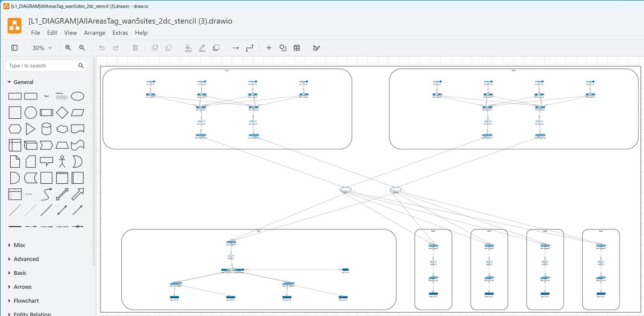Screen dimensions: 644x316
Task: Toggle the sidebar panel visibility button
Action: click(x=14, y=48)
